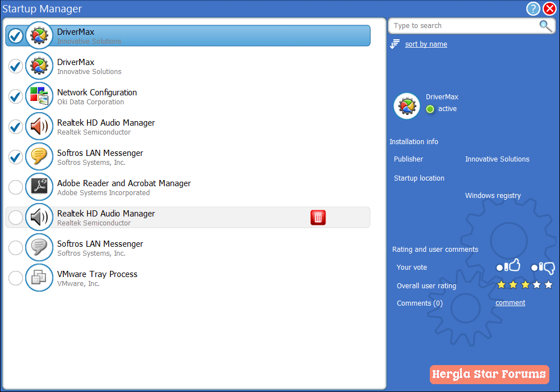Screen dimensions: 560x392
Task: Enable the VMware Tray Process checkbox
Action: [16, 278]
